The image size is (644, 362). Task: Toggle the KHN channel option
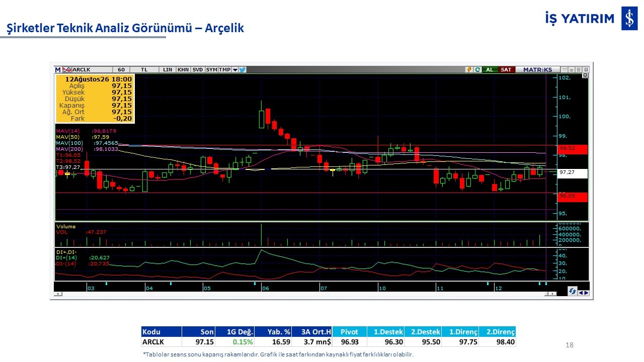pyautogui.click(x=183, y=70)
